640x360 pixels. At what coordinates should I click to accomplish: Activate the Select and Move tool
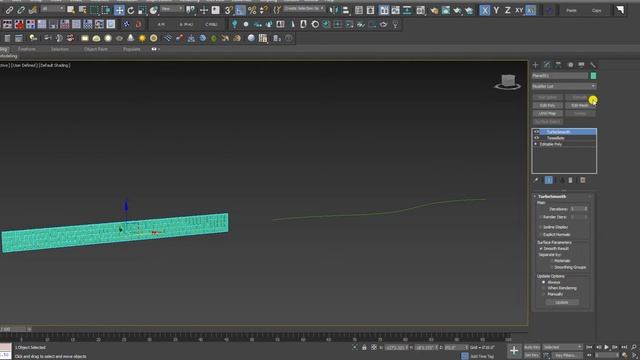(119, 10)
